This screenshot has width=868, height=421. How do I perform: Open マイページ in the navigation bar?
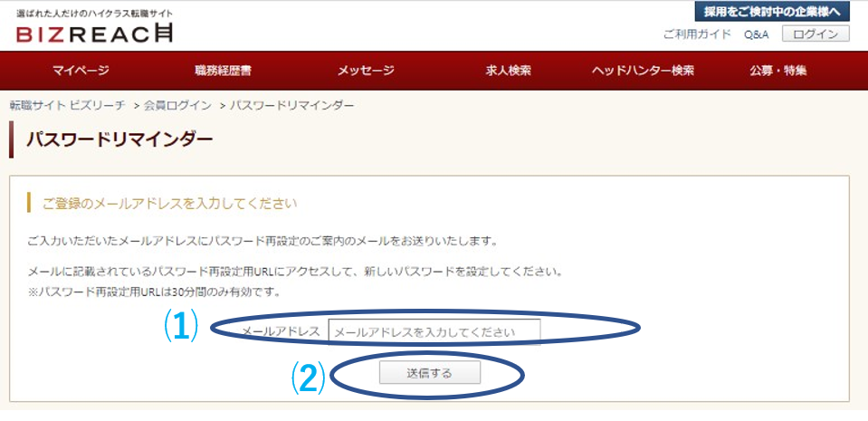pos(81,71)
